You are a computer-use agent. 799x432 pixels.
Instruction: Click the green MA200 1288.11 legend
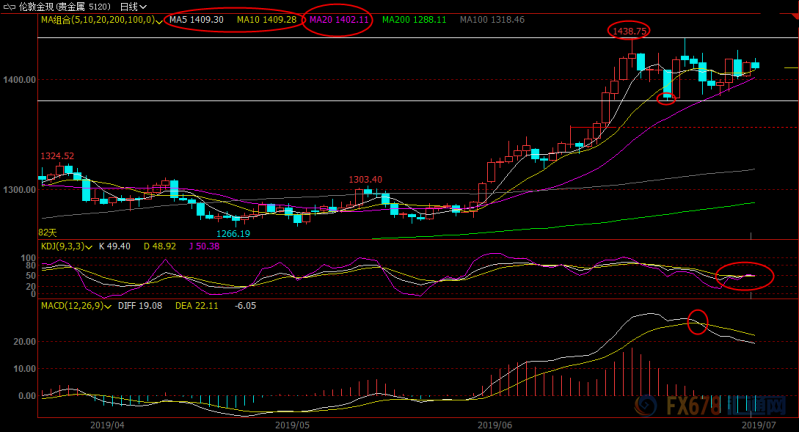(x=414, y=20)
